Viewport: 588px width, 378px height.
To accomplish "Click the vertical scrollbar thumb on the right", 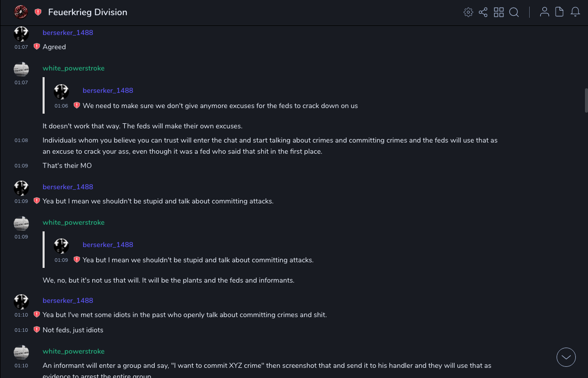I will (x=586, y=100).
